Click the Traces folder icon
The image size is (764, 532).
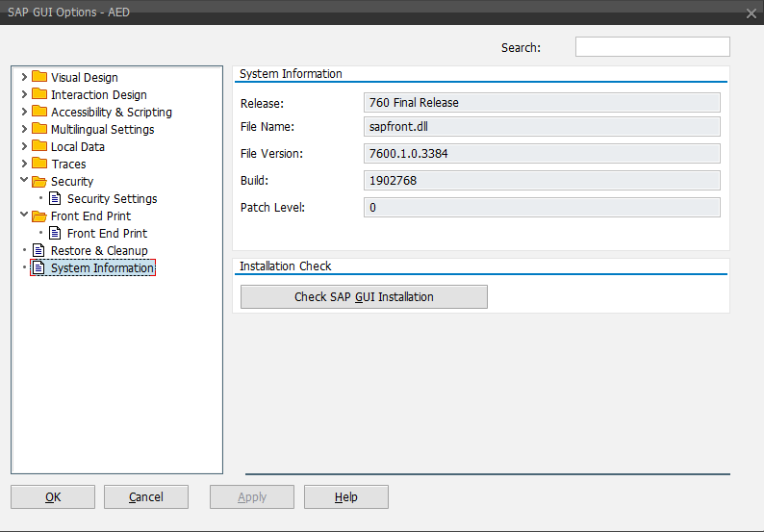coord(39,164)
